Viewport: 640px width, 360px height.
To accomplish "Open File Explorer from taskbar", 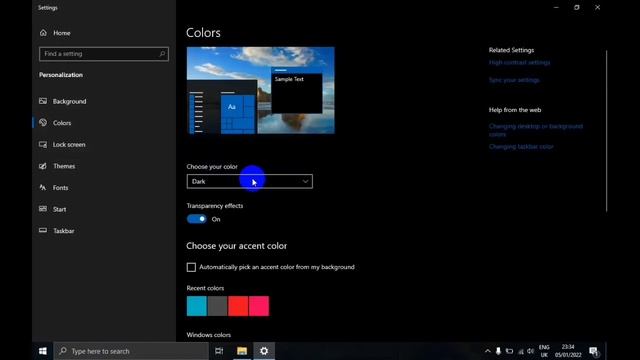I will pyautogui.click(x=242, y=351).
